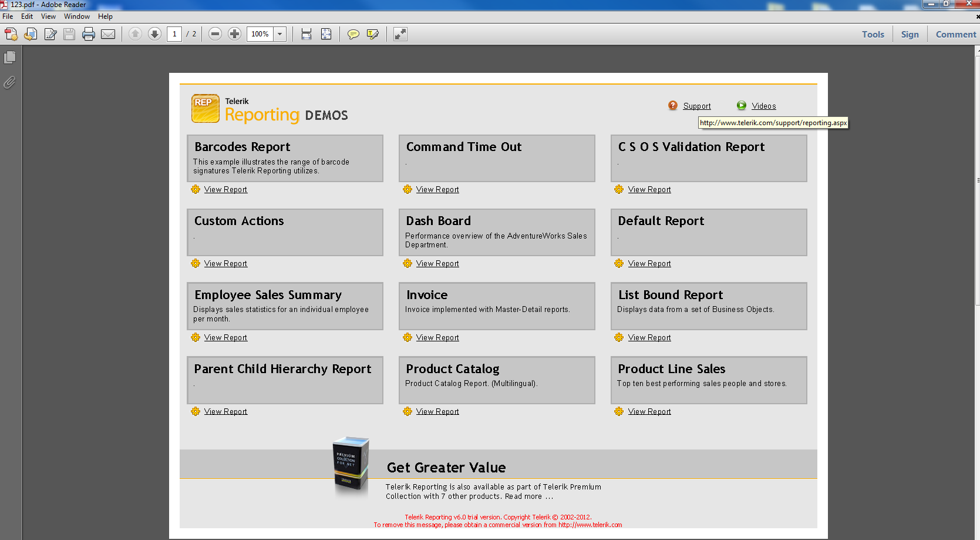Viewport: 980px width, 540px height.
Task: Open the Edit menu
Action: 27,16
